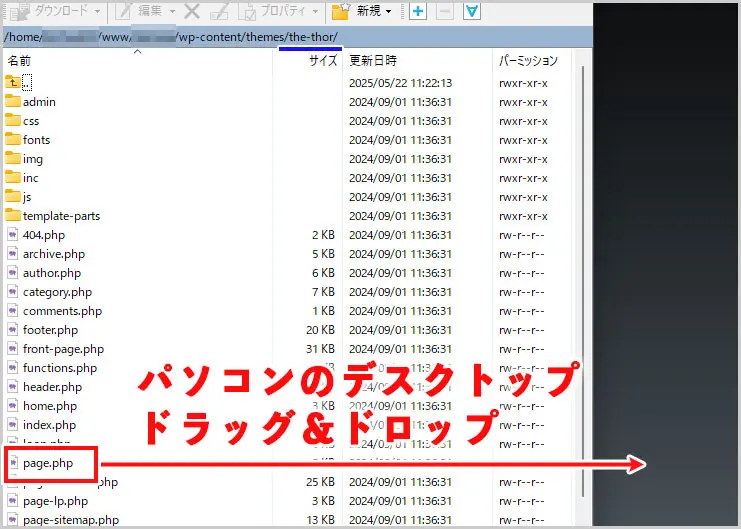Select the comments.php file icon

pyautogui.click(x=13, y=311)
